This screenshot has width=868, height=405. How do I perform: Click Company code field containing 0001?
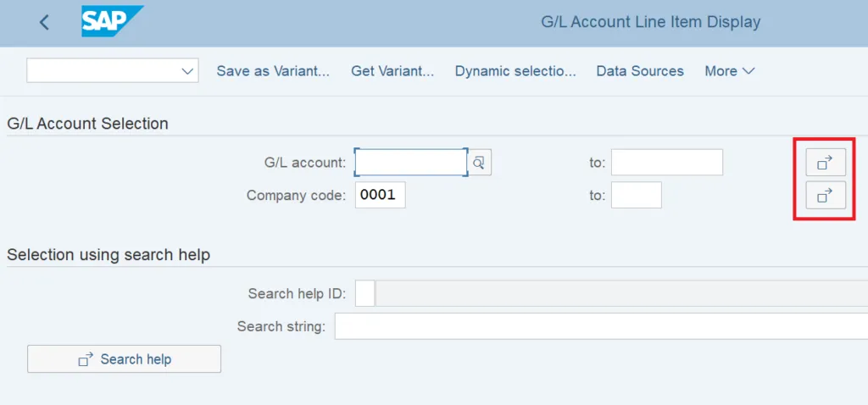(x=380, y=195)
